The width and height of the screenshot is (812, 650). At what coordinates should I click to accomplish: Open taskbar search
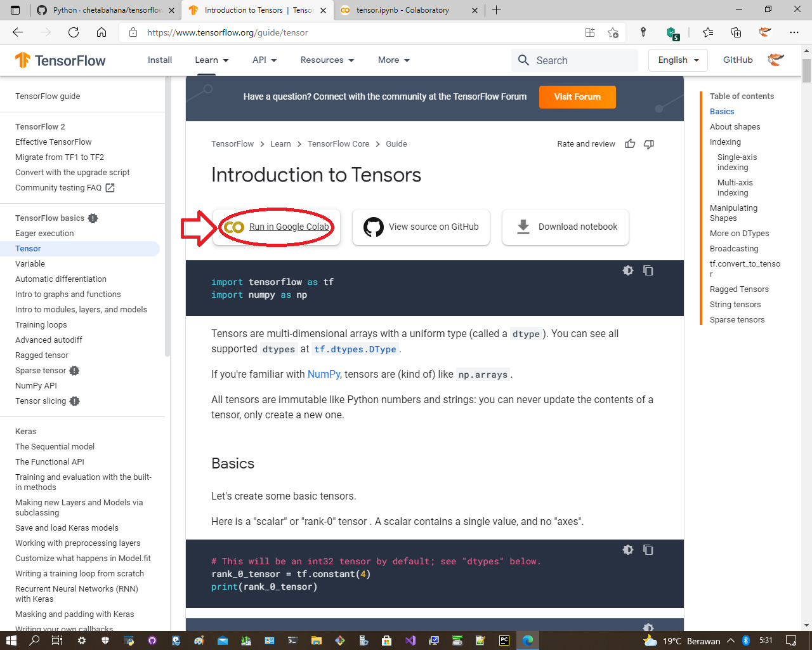[34, 640]
